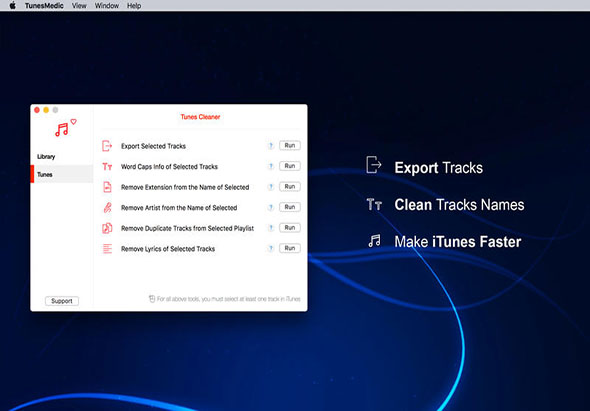590x411 pixels.
Task: Click 'Remove Lyrics of Selected Tracks' text
Action: [168, 249]
